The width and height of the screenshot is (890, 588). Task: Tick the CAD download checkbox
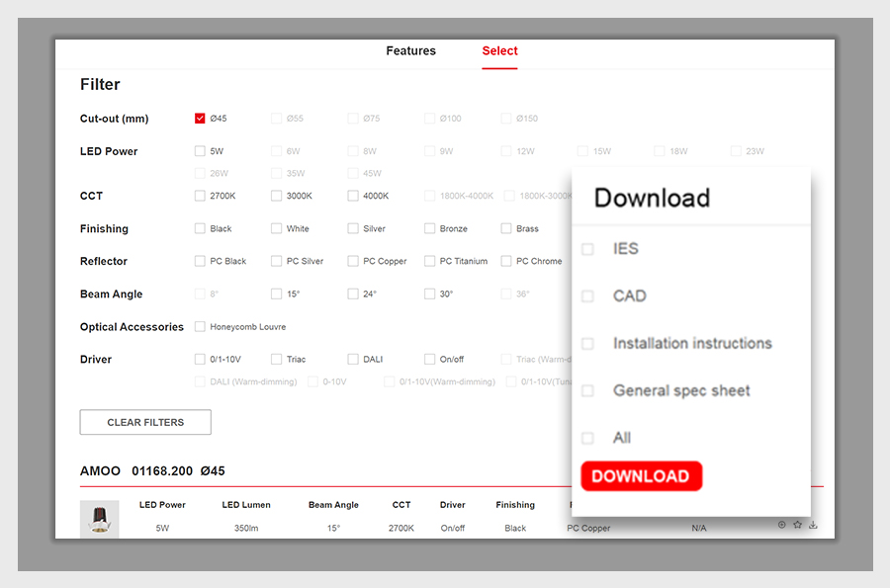coord(588,296)
